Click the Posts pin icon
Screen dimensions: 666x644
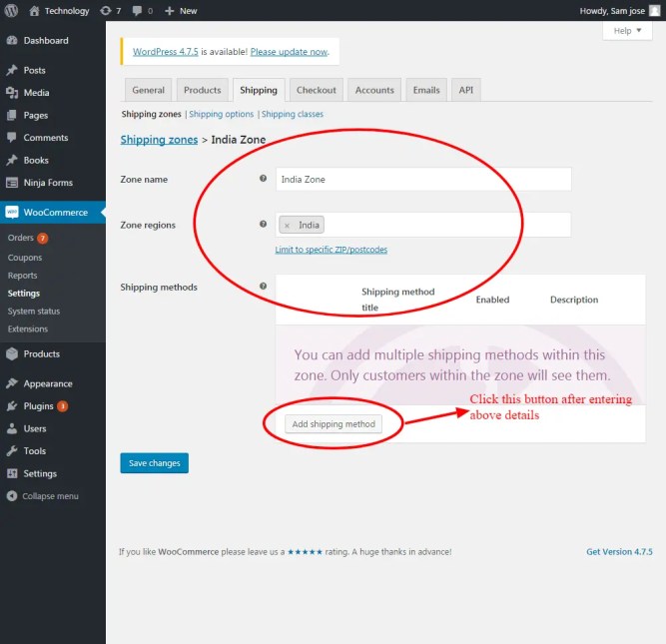[x=12, y=70]
